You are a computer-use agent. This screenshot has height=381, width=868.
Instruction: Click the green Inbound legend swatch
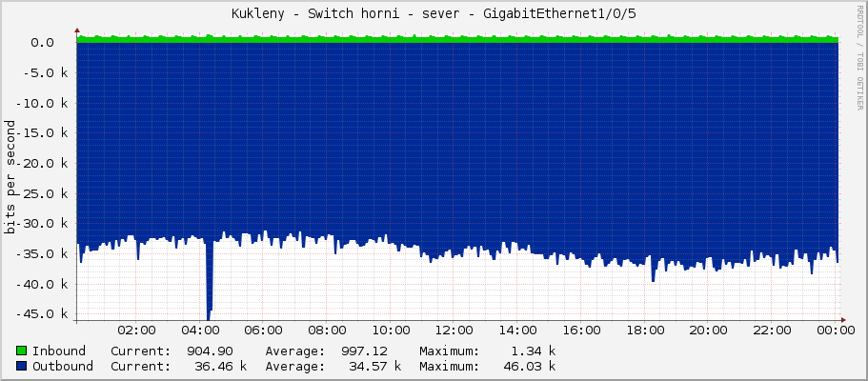tap(22, 351)
